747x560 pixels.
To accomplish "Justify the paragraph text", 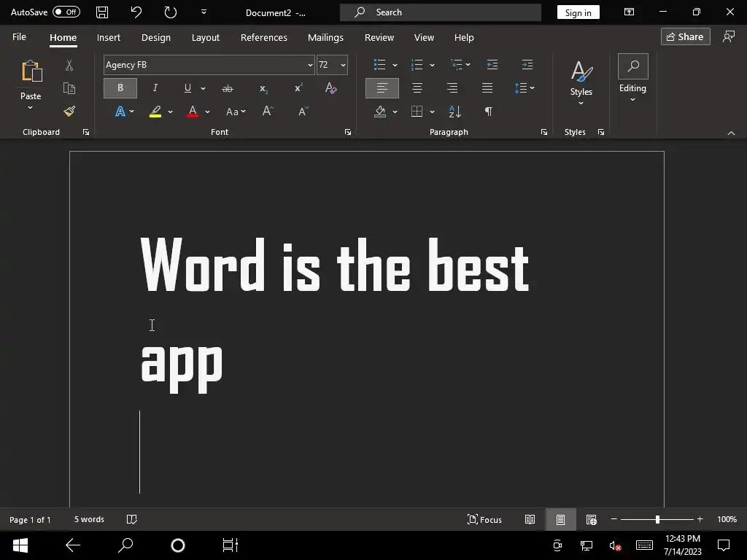I will click(487, 88).
